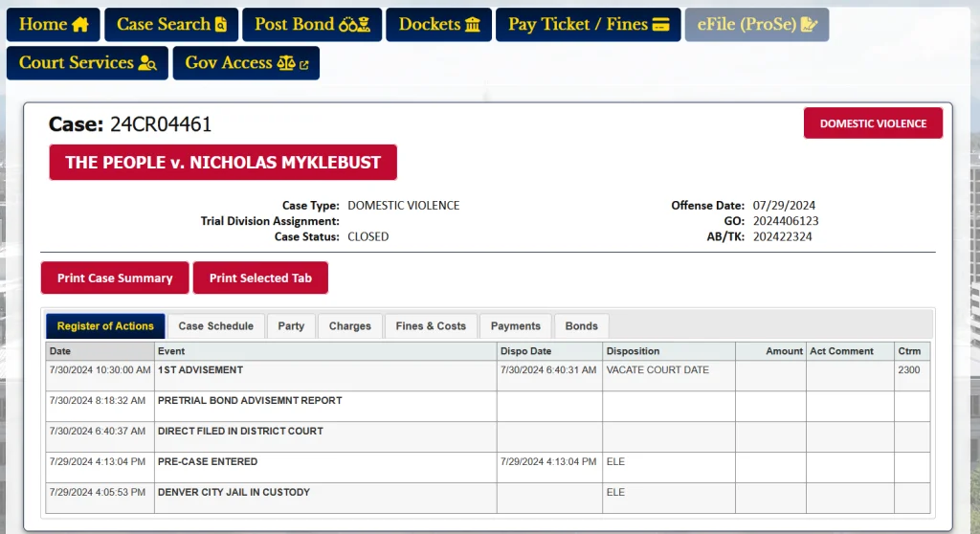980x534 pixels.
Task: Open Case Search magnifier icon
Action: 221,25
